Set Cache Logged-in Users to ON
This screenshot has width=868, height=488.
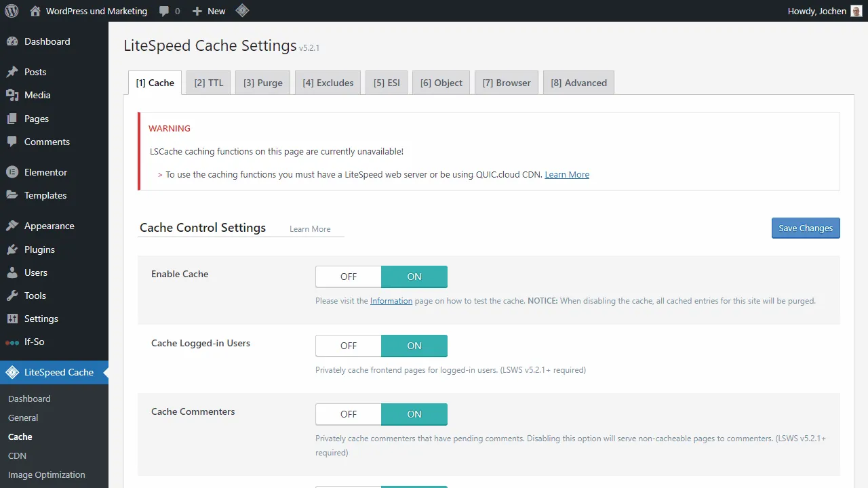[414, 346]
